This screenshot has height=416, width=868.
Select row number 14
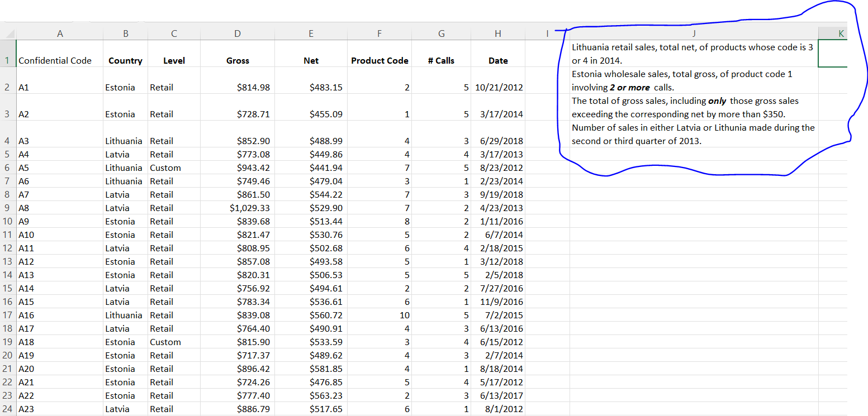pos(8,275)
